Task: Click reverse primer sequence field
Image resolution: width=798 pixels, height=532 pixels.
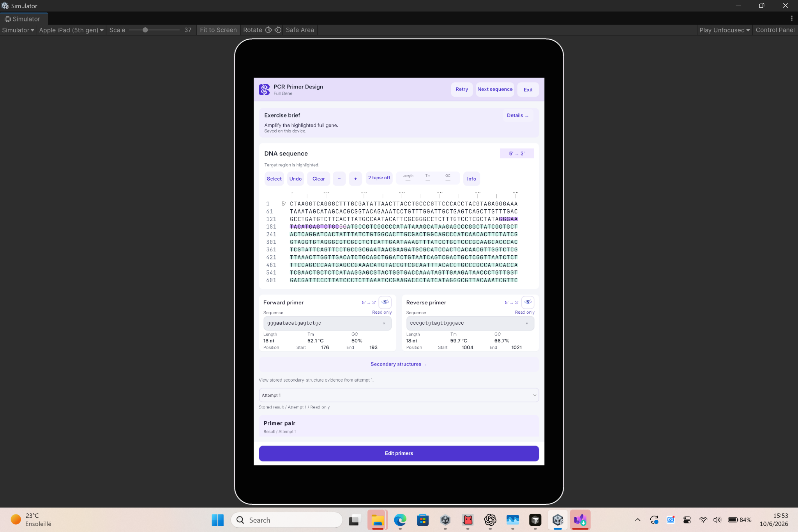Action: [x=470, y=323]
